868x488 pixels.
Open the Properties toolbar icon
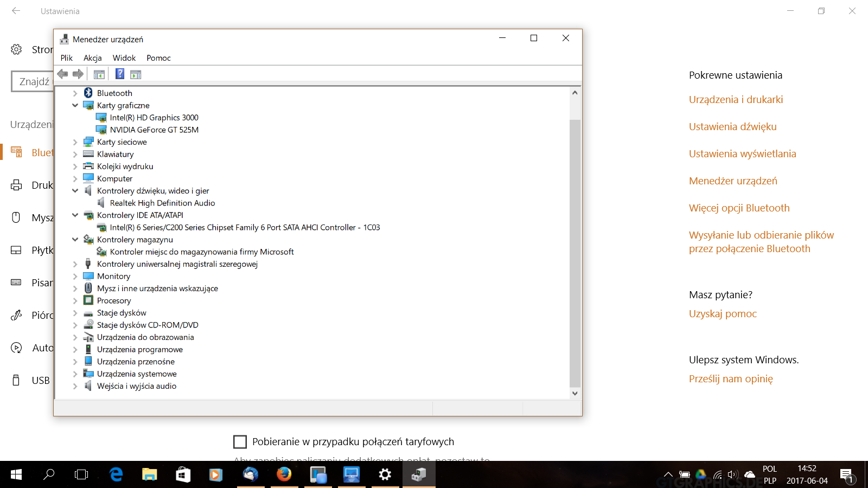pyautogui.click(x=99, y=74)
